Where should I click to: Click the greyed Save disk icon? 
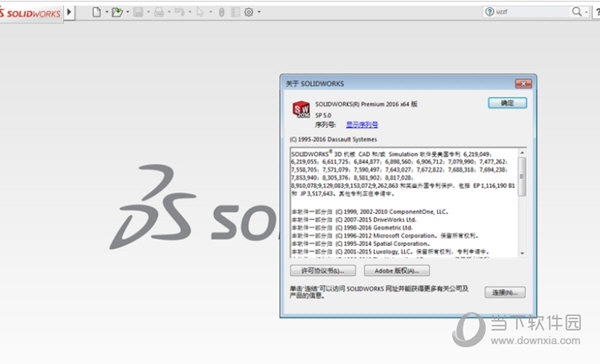pyautogui.click(x=138, y=12)
